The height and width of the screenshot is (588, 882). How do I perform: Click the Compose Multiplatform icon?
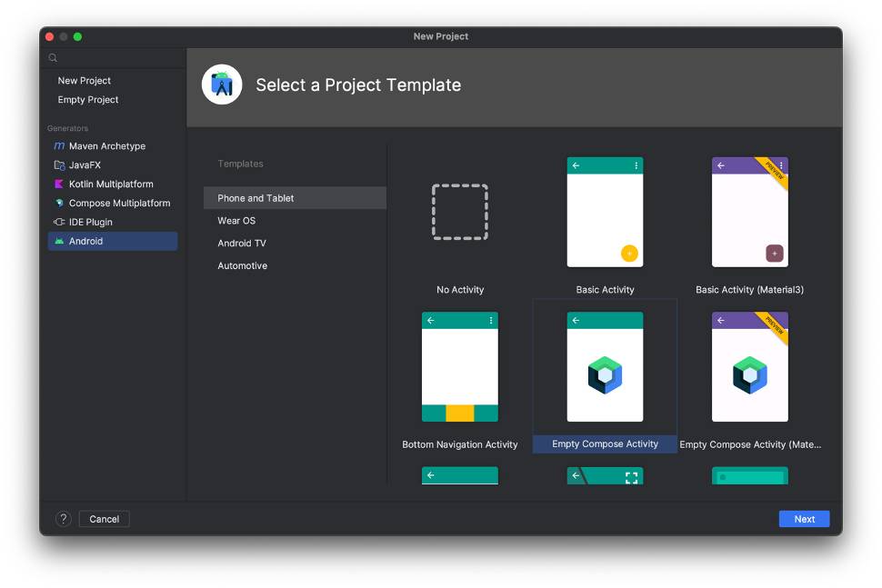[x=59, y=204]
